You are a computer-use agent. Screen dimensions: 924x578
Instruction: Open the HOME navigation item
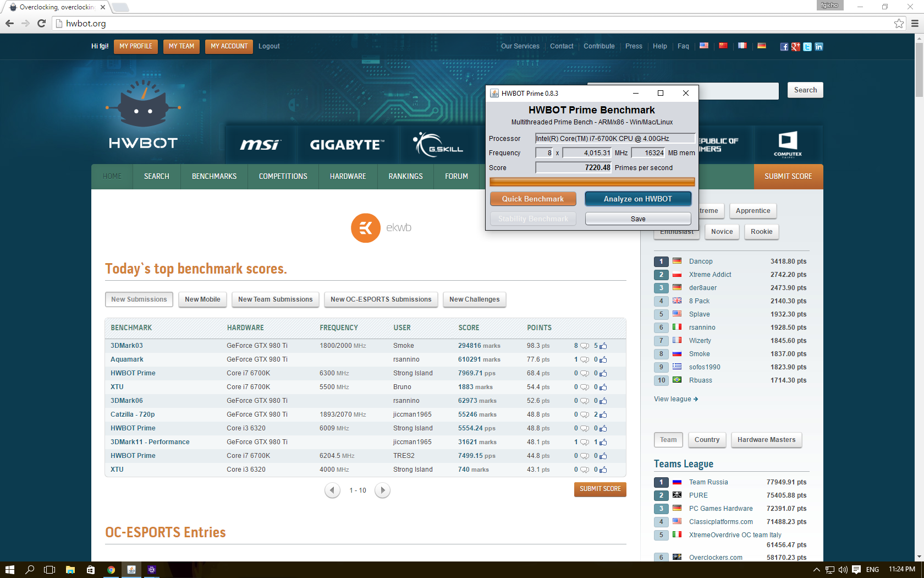click(112, 176)
